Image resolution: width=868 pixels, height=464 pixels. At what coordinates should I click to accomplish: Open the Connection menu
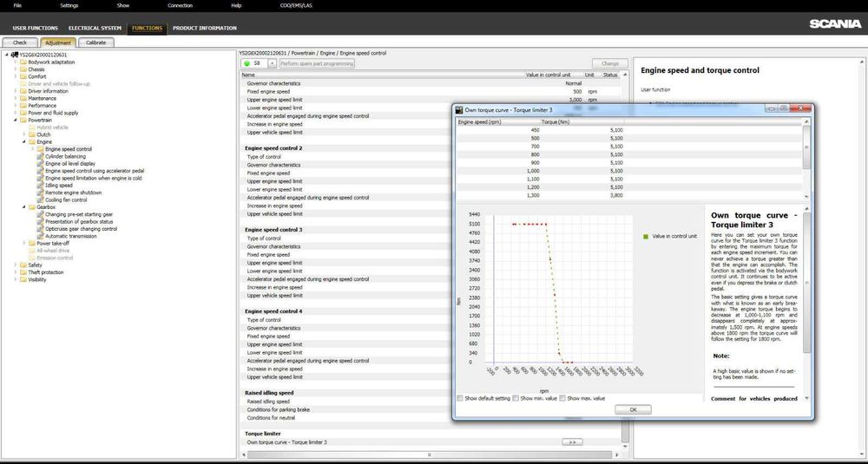click(180, 5)
